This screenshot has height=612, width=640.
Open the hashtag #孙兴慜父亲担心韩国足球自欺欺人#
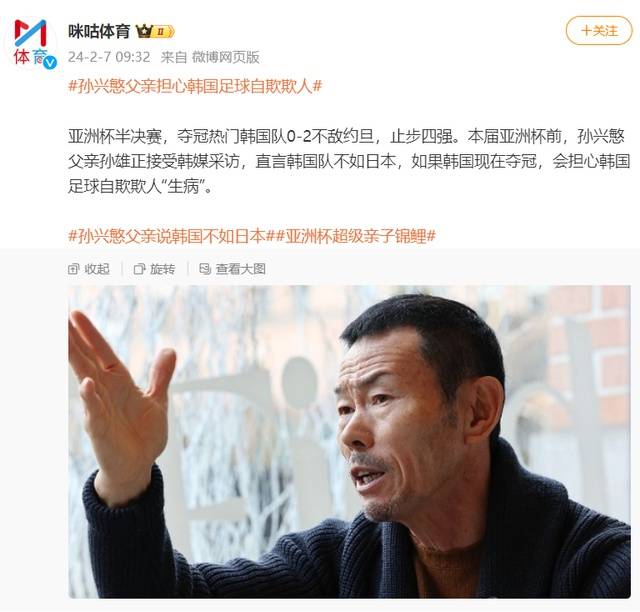click(x=195, y=86)
